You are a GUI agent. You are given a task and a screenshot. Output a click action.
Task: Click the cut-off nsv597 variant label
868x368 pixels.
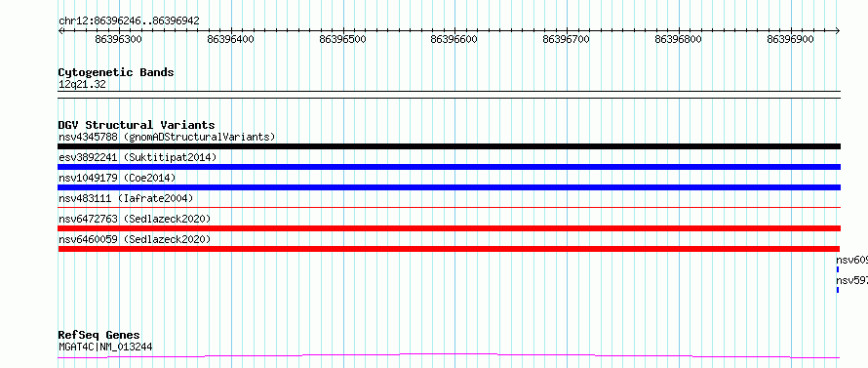click(852, 280)
